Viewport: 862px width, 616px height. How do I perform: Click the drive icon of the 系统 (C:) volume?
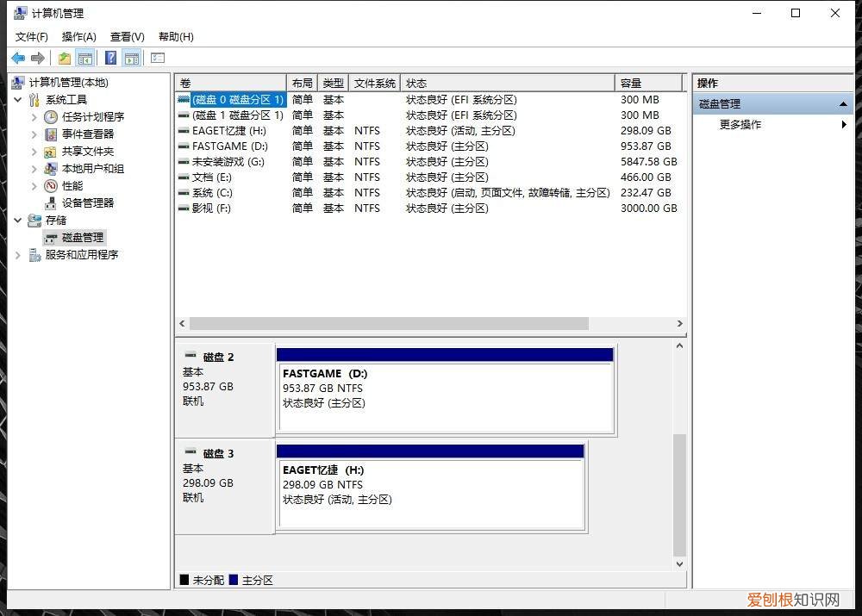pos(184,193)
